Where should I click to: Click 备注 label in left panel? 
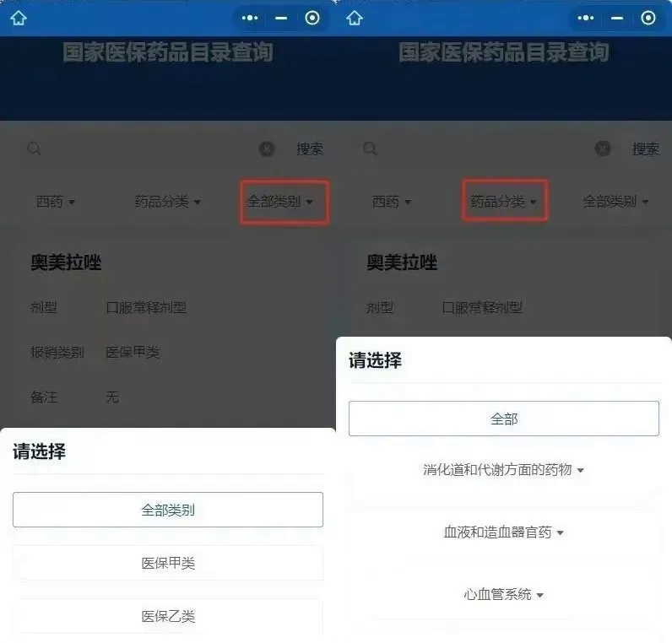click(x=44, y=397)
